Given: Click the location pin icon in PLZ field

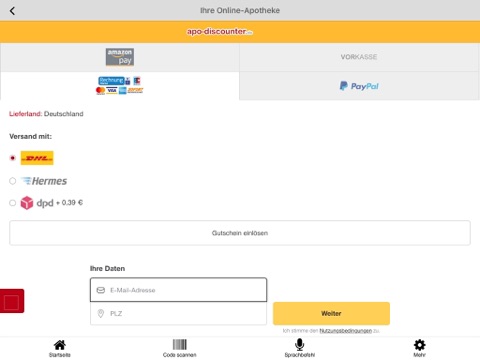Looking at the screenshot, I should (100, 313).
